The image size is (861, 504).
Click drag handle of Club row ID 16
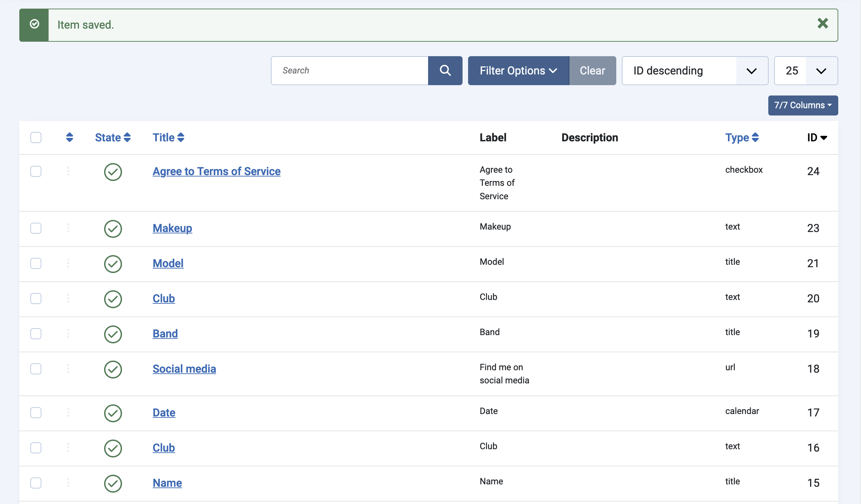pos(68,447)
